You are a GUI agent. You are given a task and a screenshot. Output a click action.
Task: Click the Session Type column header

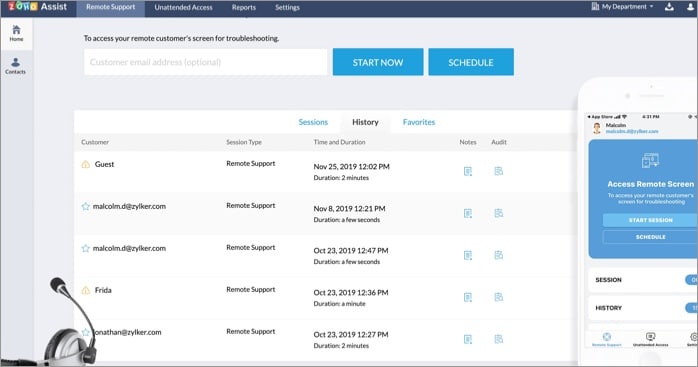coord(244,142)
